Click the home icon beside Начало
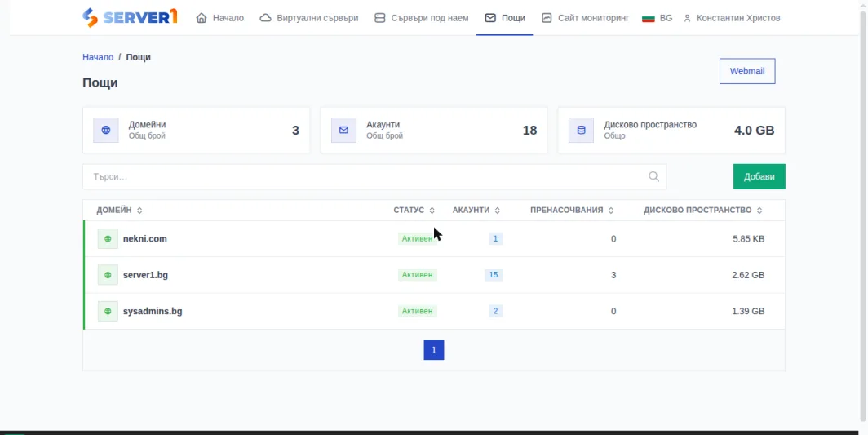 point(201,18)
